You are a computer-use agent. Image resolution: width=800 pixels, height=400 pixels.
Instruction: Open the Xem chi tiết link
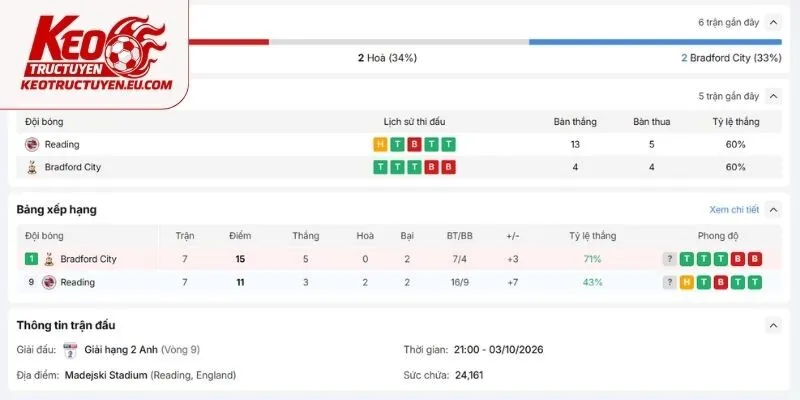point(734,210)
